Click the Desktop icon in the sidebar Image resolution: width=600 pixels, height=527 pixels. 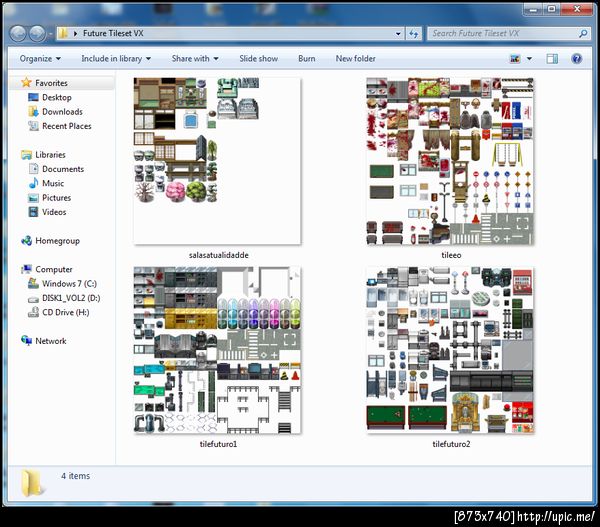coord(33,97)
